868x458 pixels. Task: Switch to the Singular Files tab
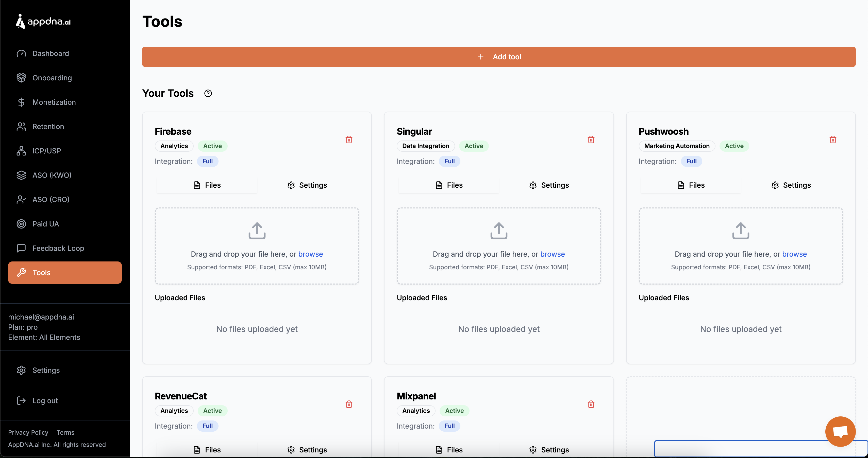click(x=448, y=185)
